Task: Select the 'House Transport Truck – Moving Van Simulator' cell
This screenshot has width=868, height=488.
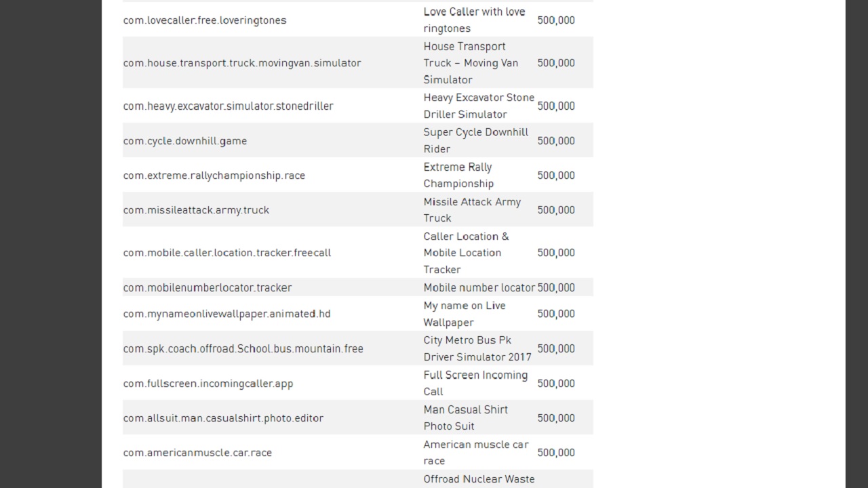Action: click(x=471, y=63)
